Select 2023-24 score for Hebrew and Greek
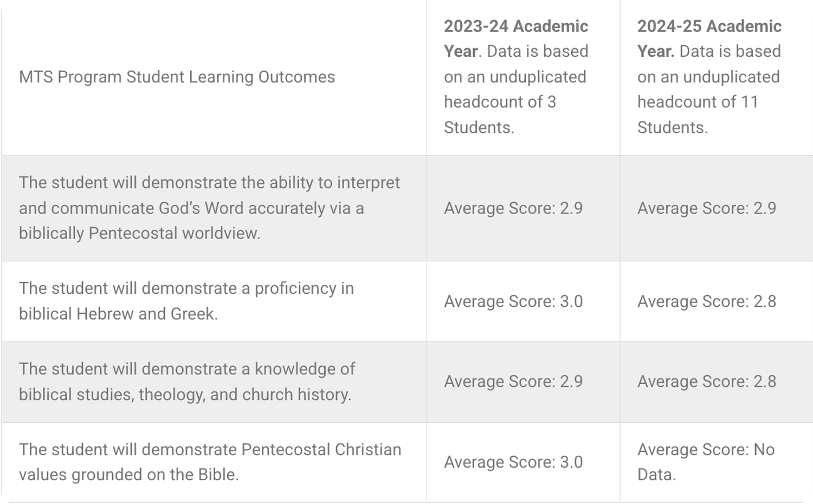Image resolution: width=813 pixels, height=504 pixels. pyautogui.click(x=513, y=301)
